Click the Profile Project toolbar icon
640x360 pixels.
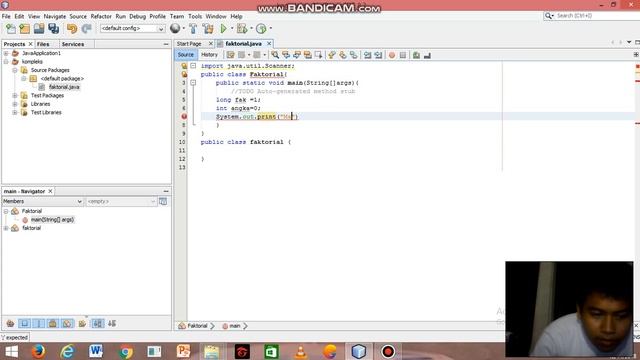point(261,29)
